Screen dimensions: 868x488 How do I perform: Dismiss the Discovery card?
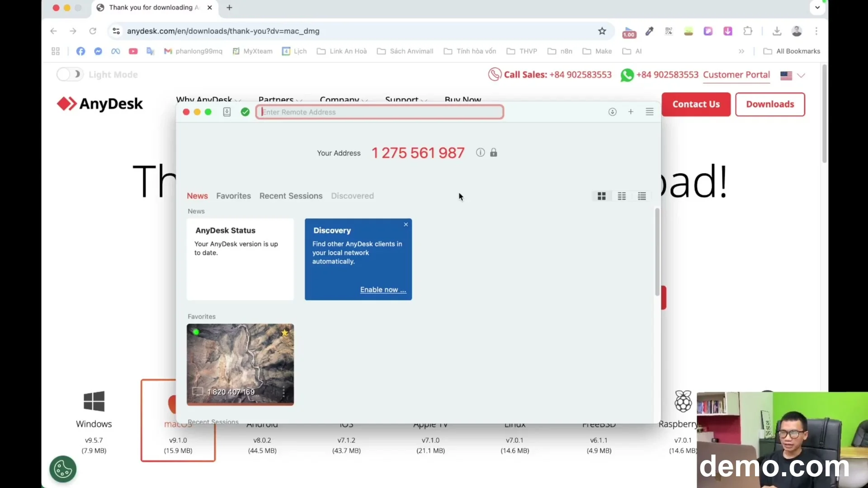(x=406, y=224)
